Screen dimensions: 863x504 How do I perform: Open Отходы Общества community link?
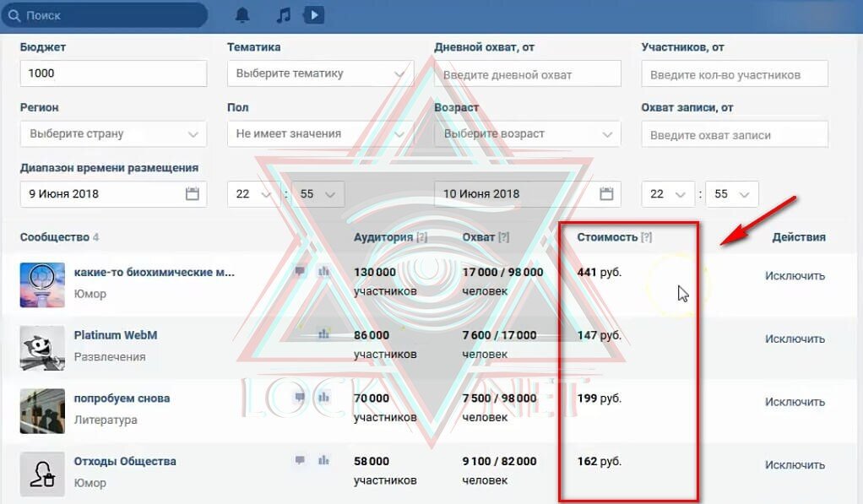125,461
